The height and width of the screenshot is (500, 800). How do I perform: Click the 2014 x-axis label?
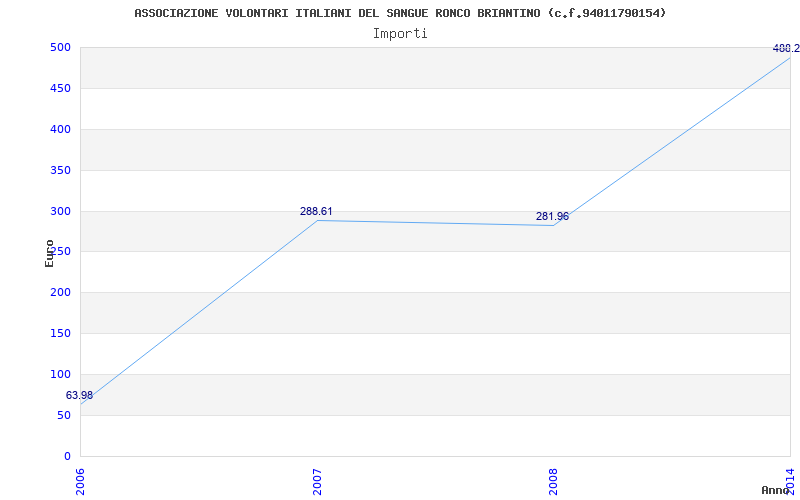coord(790,482)
